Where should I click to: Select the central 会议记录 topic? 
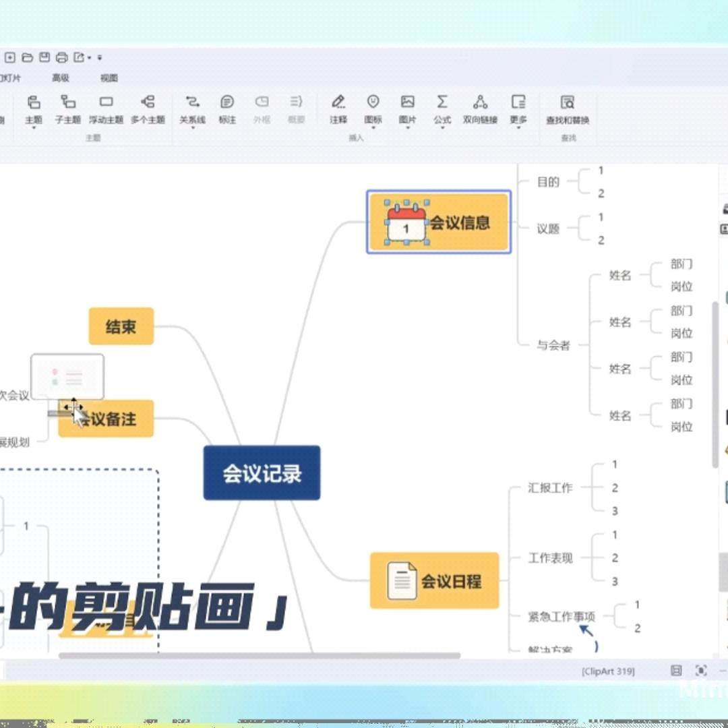coord(262,473)
